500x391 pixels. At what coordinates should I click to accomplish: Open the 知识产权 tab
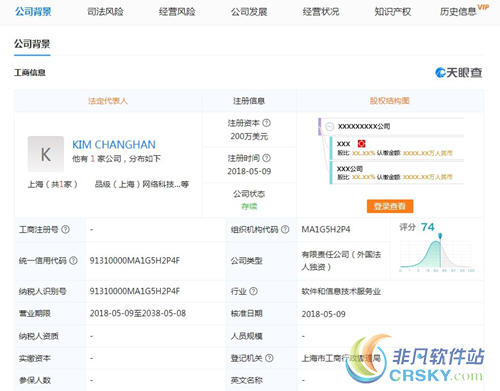coord(393,12)
